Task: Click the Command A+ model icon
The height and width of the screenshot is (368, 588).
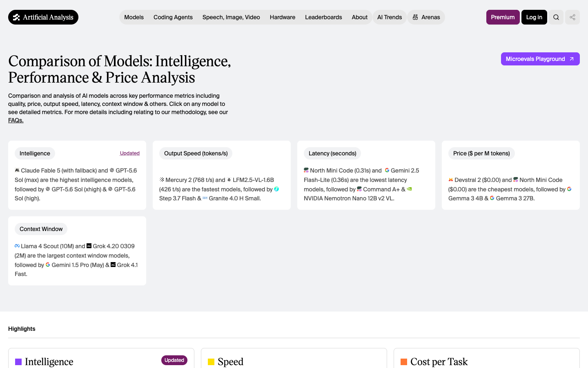Action: point(359,189)
